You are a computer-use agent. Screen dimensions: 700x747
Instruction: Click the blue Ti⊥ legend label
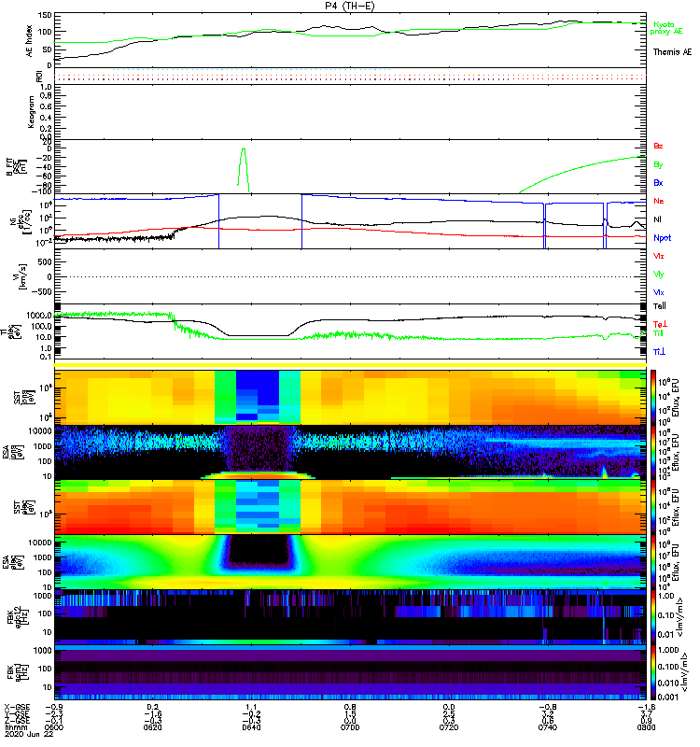click(x=659, y=352)
